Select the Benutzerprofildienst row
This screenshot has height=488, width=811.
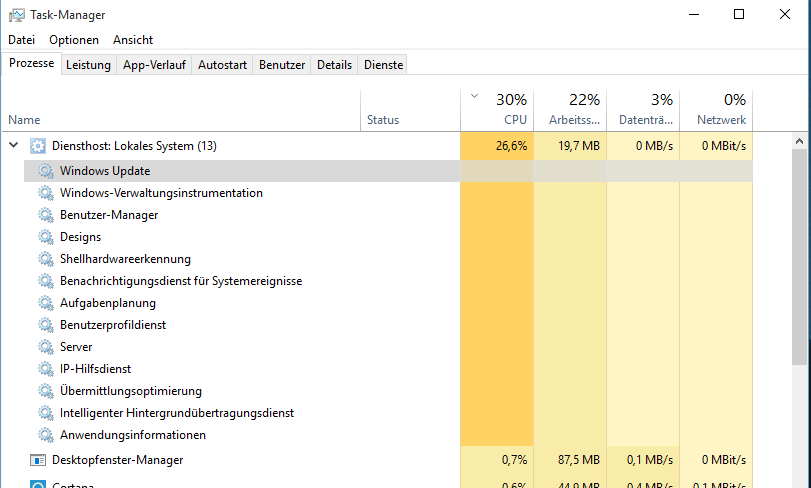(388, 325)
